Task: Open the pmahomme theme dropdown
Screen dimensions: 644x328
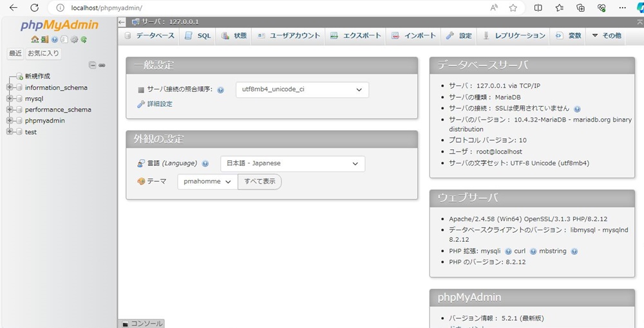Action: (207, 181)
